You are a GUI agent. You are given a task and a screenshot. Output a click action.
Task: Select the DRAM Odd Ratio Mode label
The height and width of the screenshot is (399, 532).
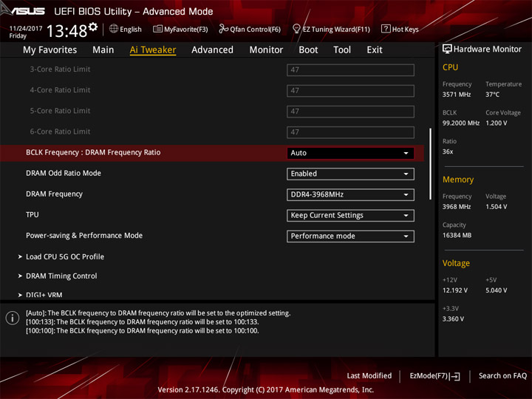point(64,174)
